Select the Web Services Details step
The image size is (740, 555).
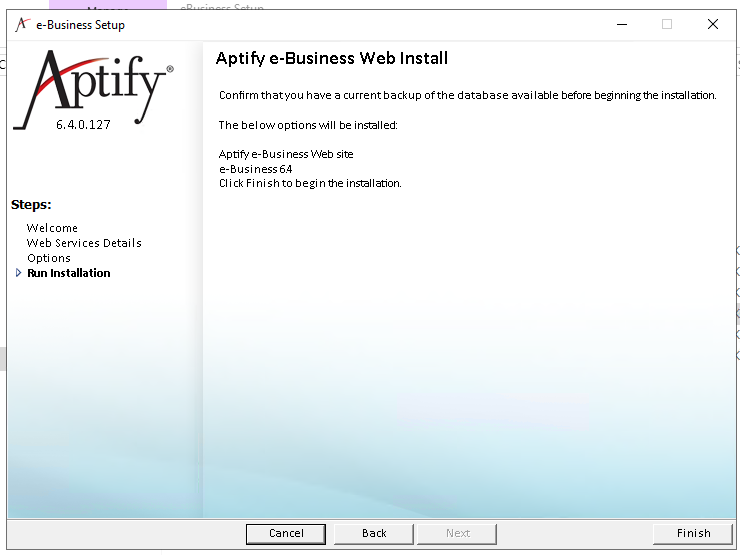84,243
